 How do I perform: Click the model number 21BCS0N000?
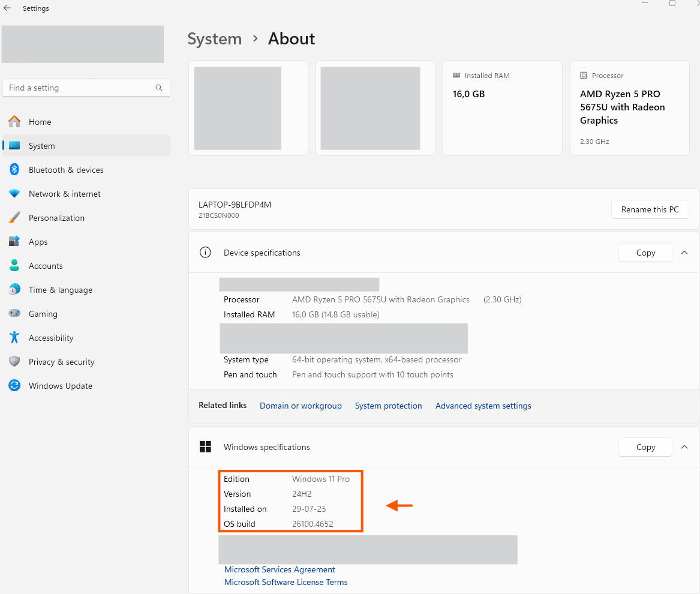(x=219, y=215)
